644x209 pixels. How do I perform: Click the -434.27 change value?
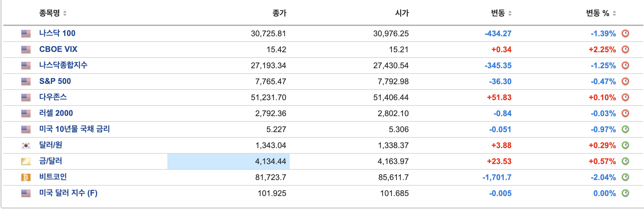coord(498,34)
